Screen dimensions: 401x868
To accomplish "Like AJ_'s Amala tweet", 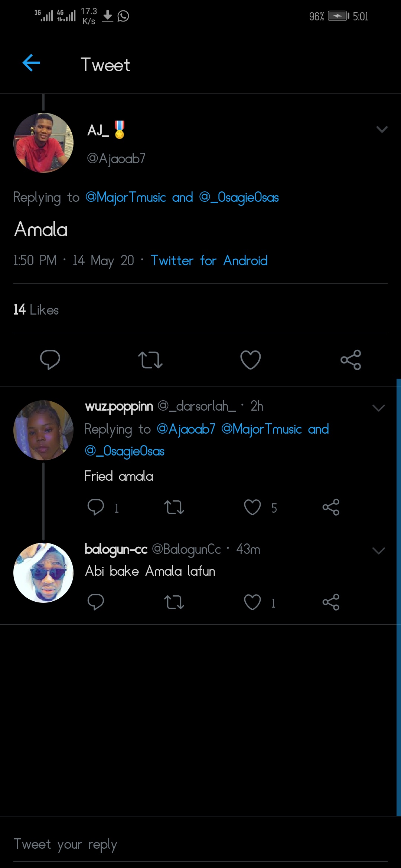I will click(x=251, y=360).
